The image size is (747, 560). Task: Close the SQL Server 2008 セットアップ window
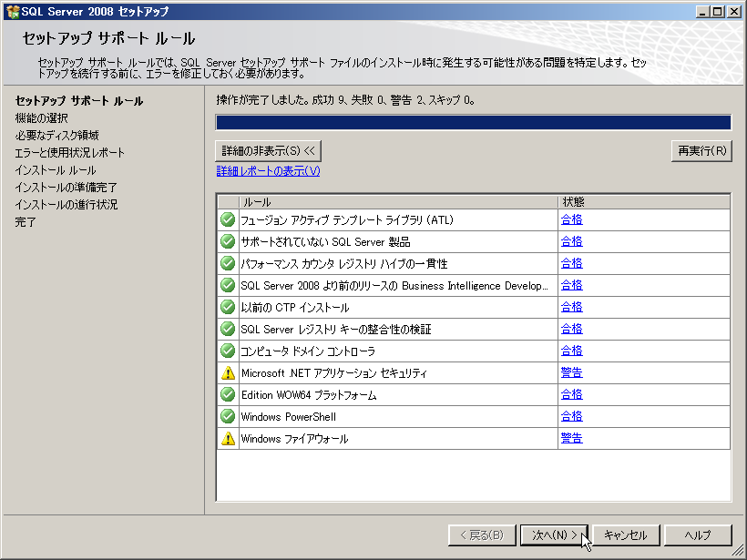[x=734, y=12]
